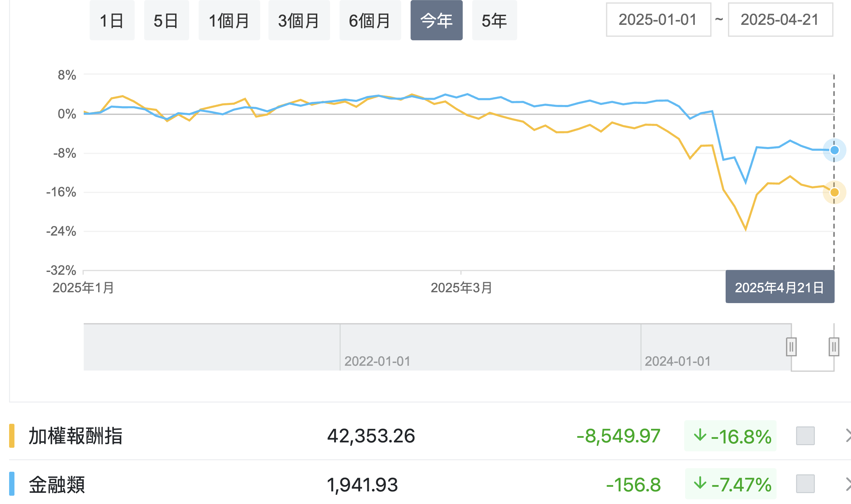Open the 加權報酬指 index name
This screenshot has width=851, height=504.
click(76, 436)
